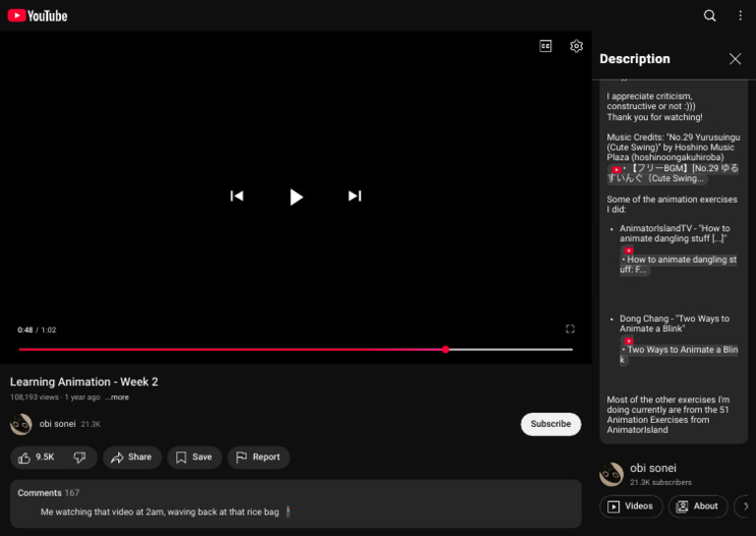The height and width of the screenshot is (536, 756).
Task: Skip to next video
Action: click(354, 196)
